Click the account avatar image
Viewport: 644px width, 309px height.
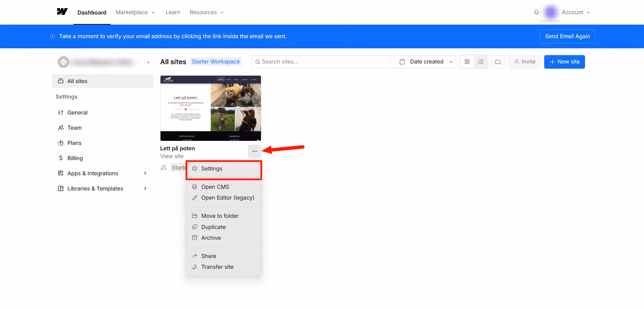point(550,12)
